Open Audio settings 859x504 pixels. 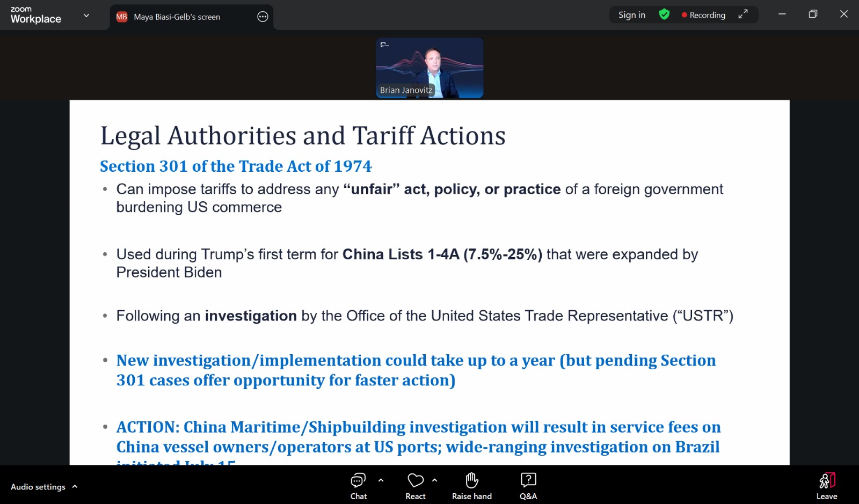pos(38,487)
